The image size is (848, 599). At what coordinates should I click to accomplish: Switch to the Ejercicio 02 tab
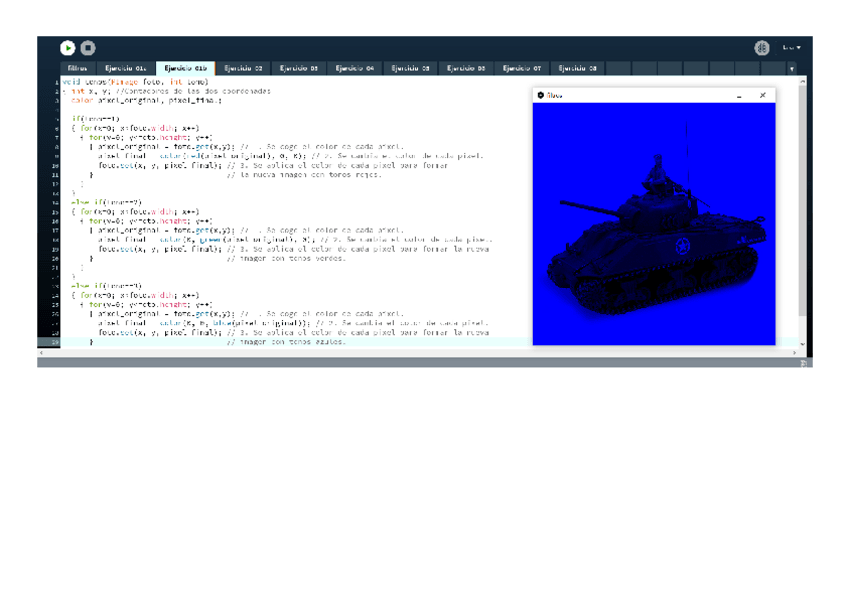point(243,69)
